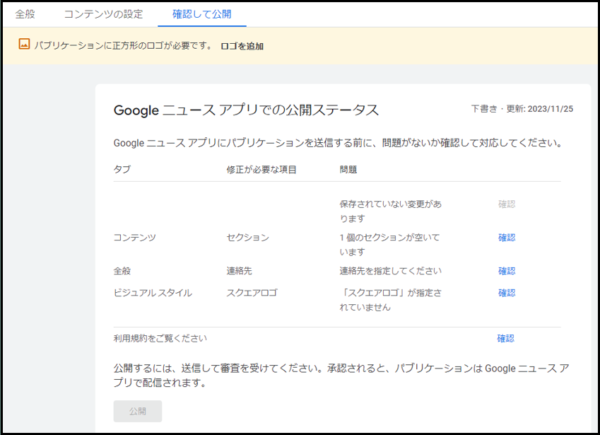The image size is (600, 435).
Task: Click the セクション item needing a fix
Action: coord(248,238)
